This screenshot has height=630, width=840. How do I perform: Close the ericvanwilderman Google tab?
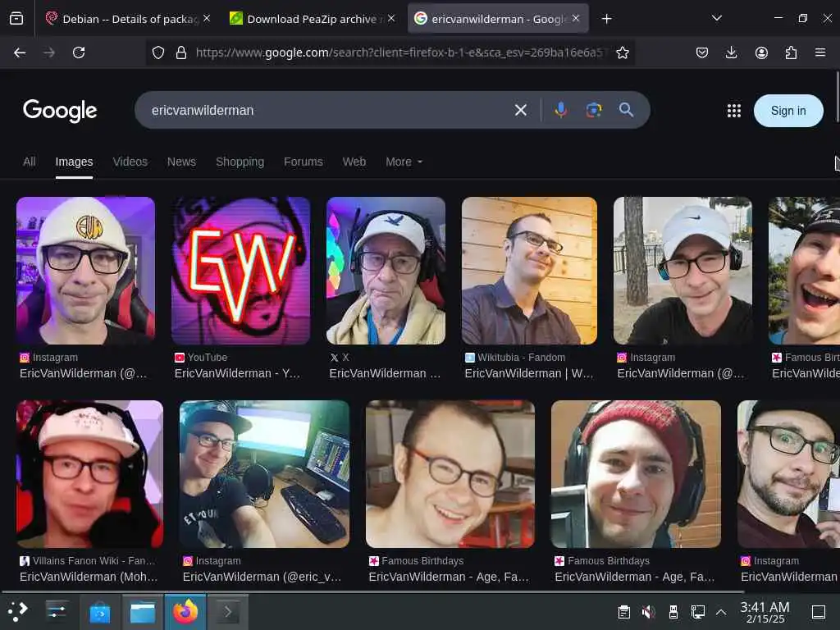[x=575, y=18]
